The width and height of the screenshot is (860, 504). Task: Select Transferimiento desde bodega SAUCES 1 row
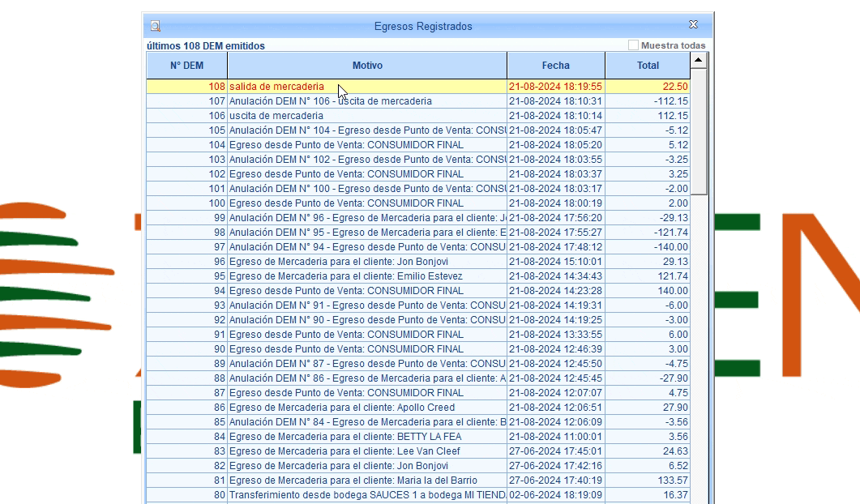coord(366,495)
